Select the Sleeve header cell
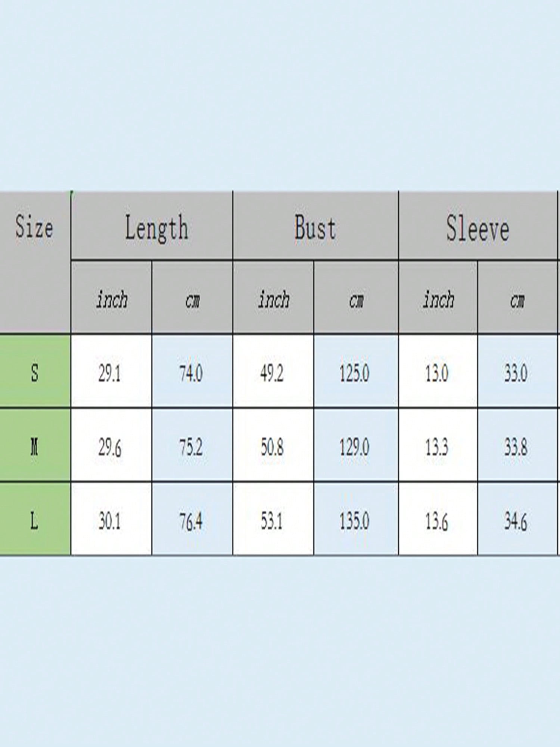Image resolution: width=560 pixels, height=747 pixels. pyautogui.click(x=477, y=229)
